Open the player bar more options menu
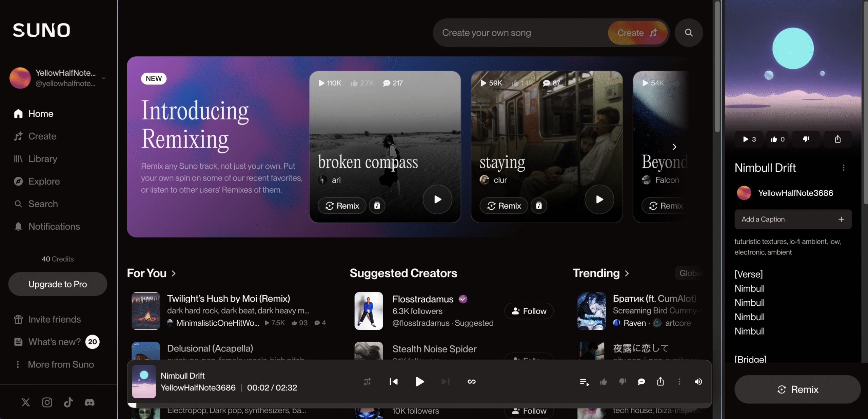This screenshot has height=419, width=868. click(x=679, y=382)
